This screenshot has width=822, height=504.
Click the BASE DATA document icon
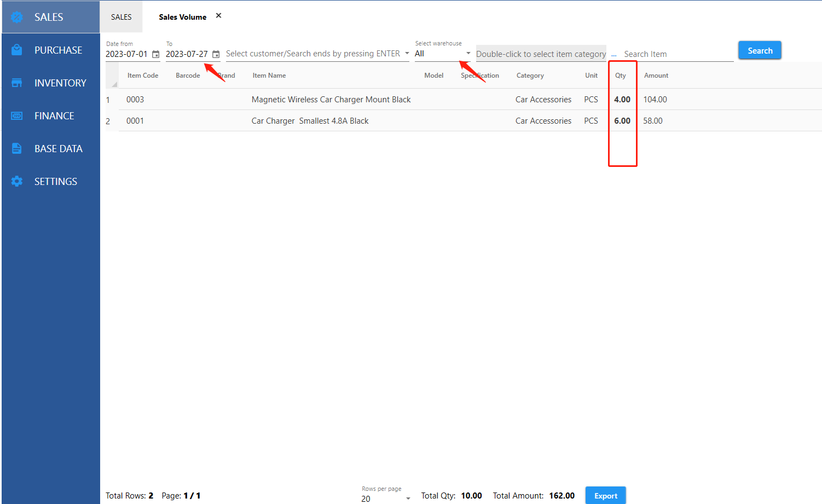pyautogui.click(x=17, y=148)
